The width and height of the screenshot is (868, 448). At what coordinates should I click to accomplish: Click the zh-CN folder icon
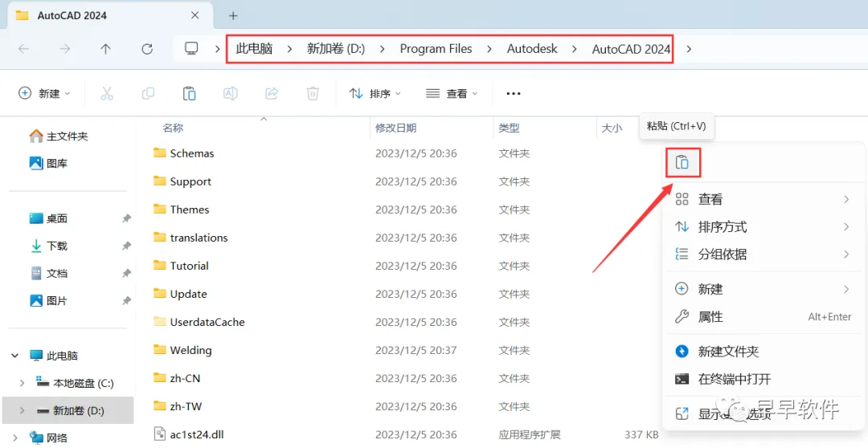point(160,378)
